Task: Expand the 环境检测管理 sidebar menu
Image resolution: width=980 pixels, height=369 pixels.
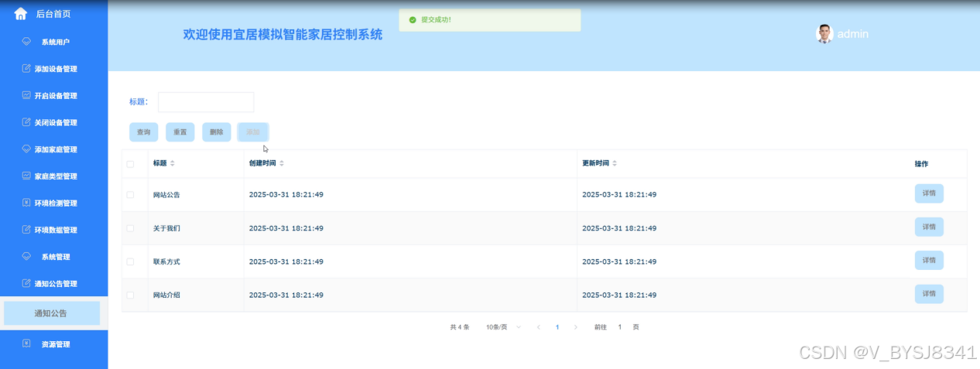Action: 54,203
